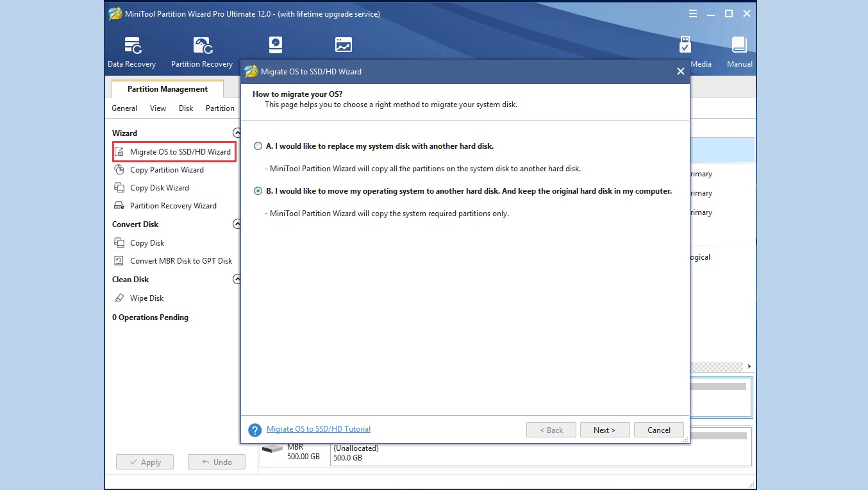Select Convert MBR Disk to GPT Disk
Viewport: 868px width, 490px height.
pyautogui.click(x=181, y=261)
